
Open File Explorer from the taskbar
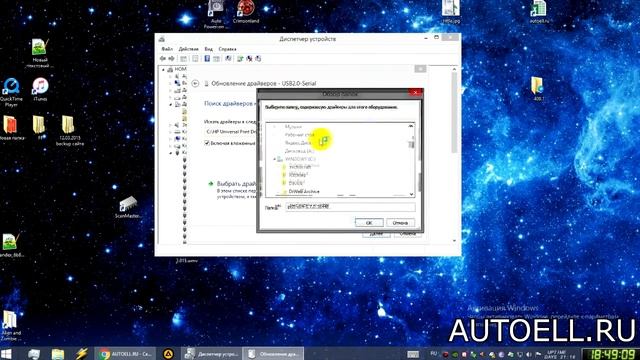click(58, 353)
